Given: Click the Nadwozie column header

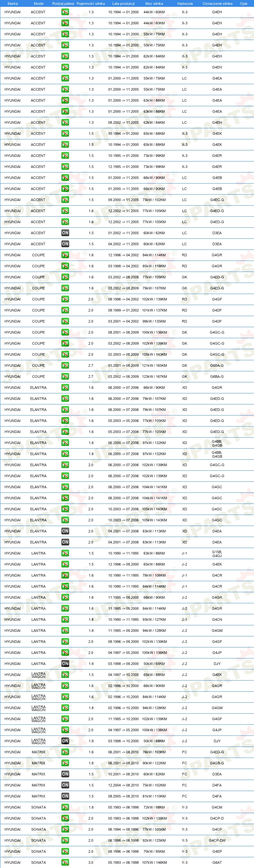Looking at the screenshot, I should tap(185, 4).
